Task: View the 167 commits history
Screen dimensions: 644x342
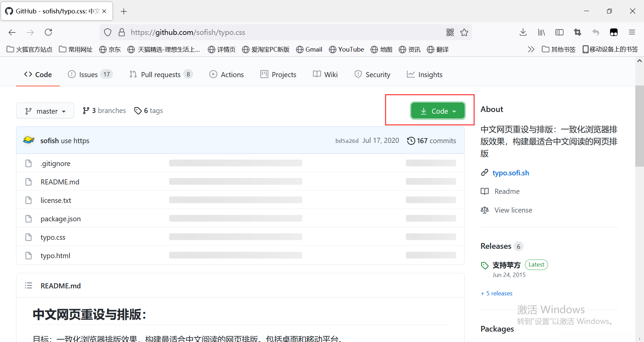Action: (432, 141)
